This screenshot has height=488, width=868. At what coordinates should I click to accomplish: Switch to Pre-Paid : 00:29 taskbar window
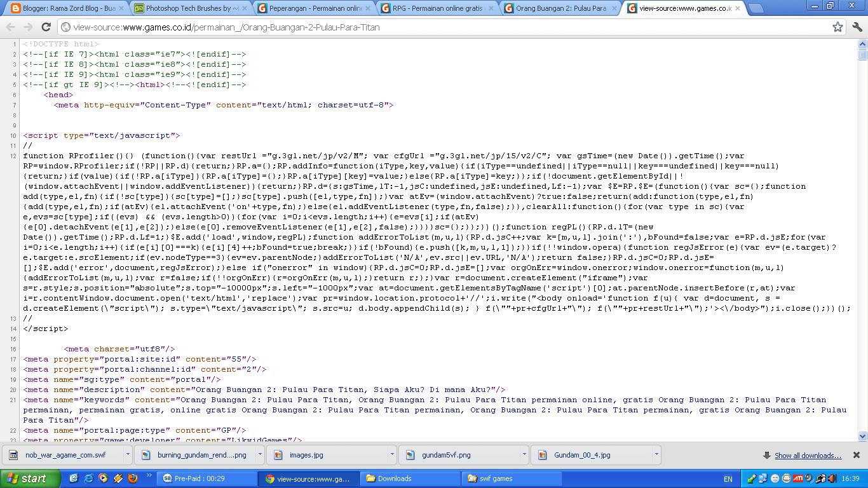click(x=207, y=478)
